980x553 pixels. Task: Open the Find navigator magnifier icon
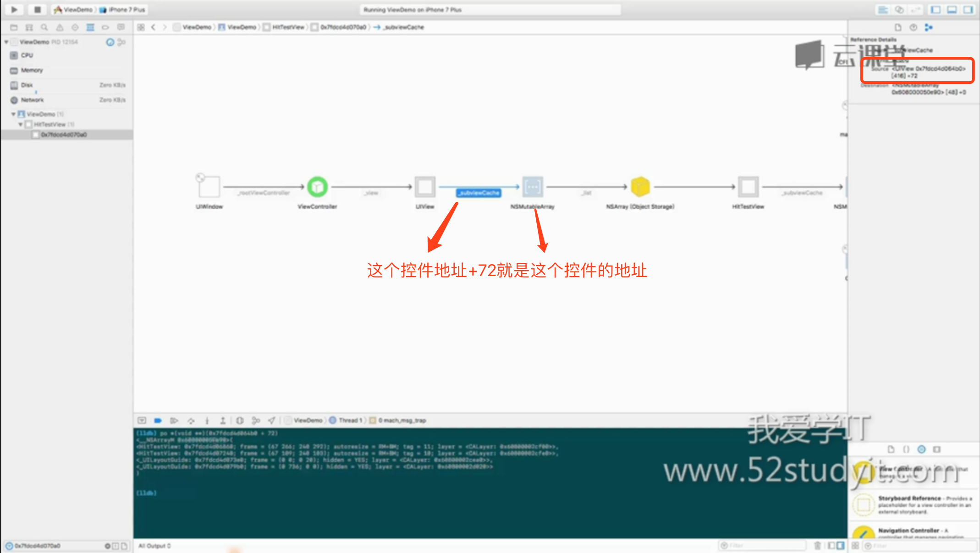click(x=44, y=28)
